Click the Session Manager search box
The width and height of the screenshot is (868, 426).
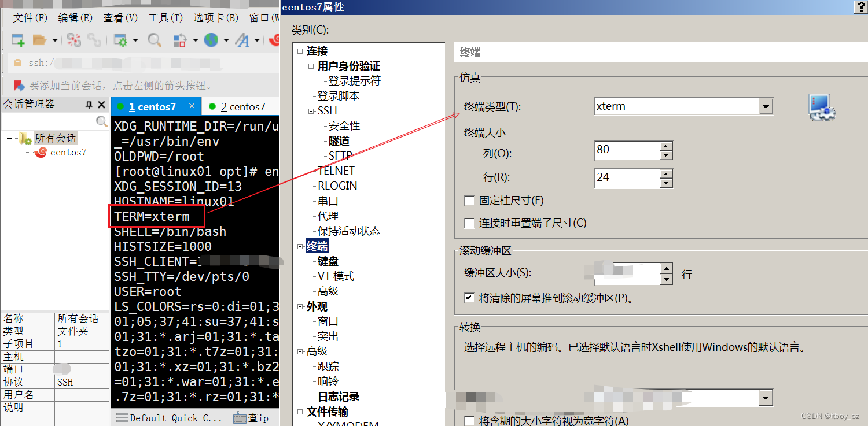[x=49, y=122]
